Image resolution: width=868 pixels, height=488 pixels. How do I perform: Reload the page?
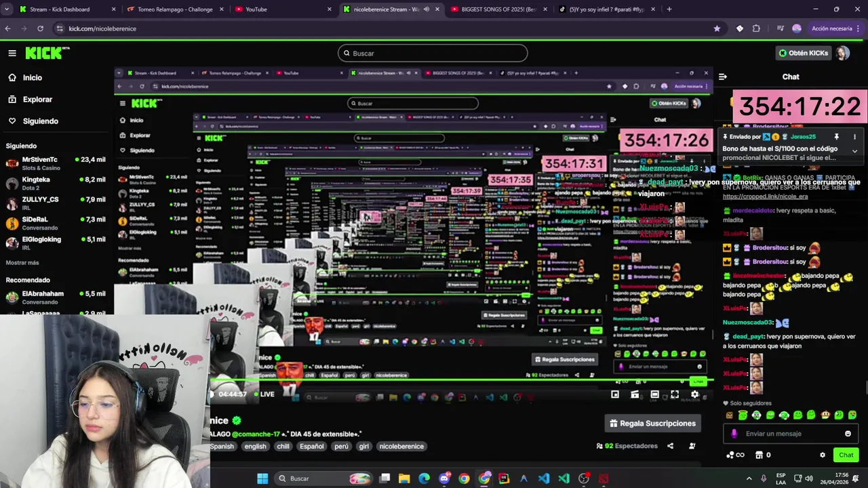(x=40, y=28)
